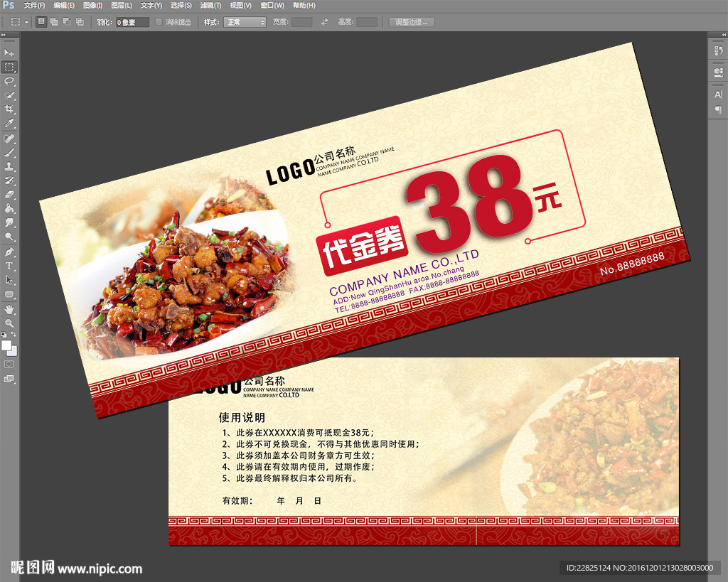Open the Paragraph panel icon
728x582 pixels.
point(718,109)
